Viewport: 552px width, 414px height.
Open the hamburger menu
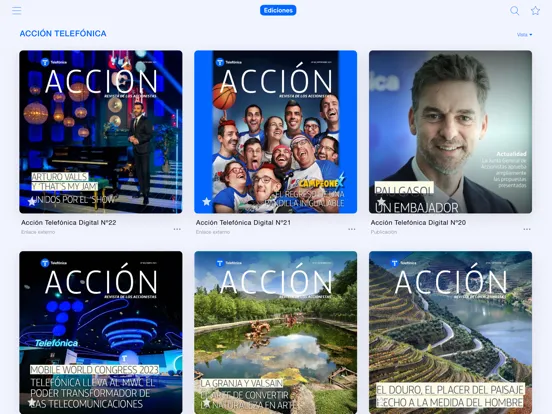coord(17,11)
